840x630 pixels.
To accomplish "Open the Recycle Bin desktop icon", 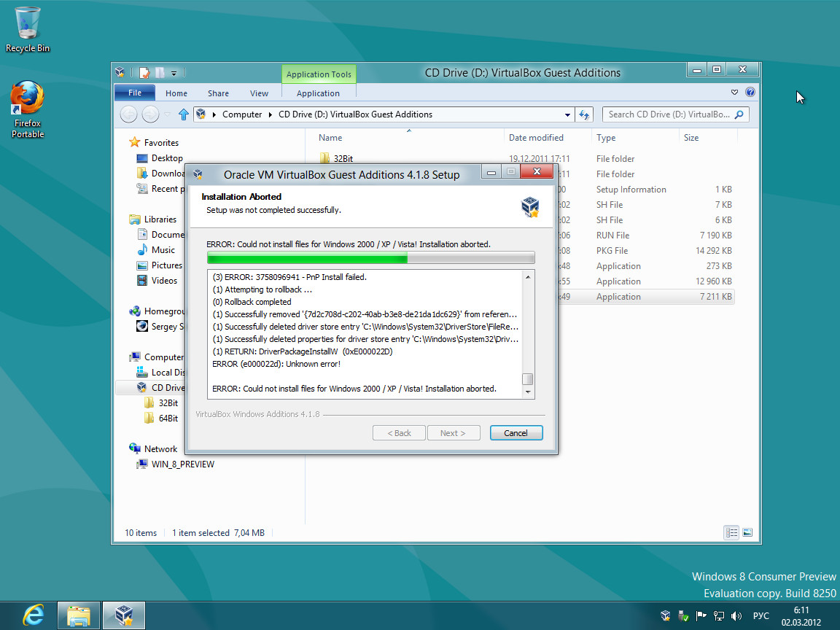I will point(27,30).
